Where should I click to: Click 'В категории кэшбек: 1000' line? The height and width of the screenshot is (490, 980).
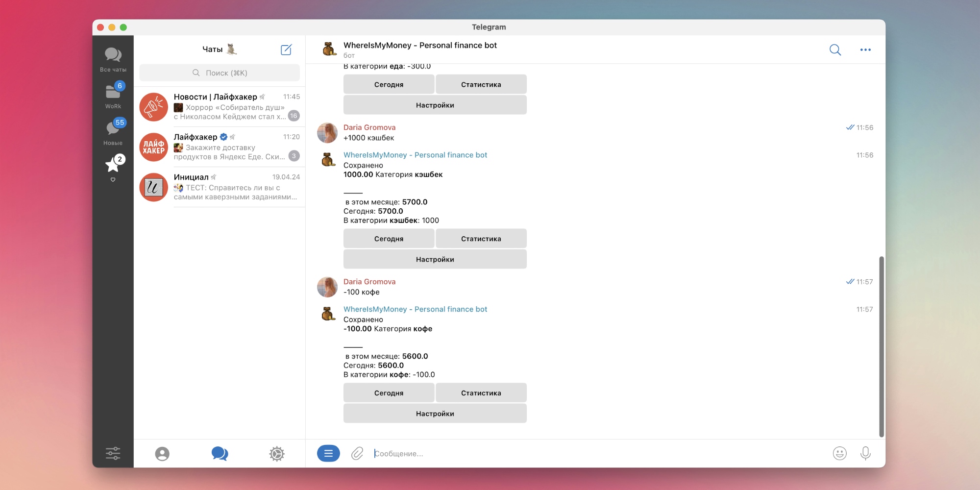(391, 220)
